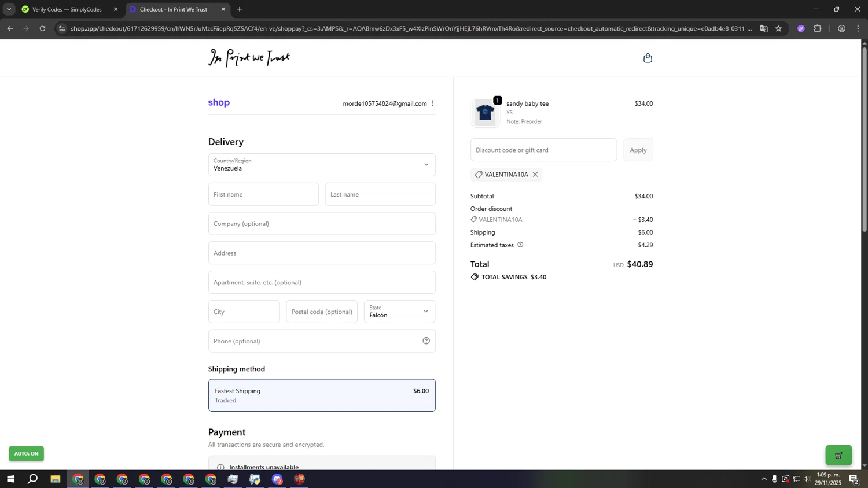Screen dimensions: 868x488
Task: Click the sandy baby tee thumbnail
Action: pyautogui.click(x=485, y=113)
